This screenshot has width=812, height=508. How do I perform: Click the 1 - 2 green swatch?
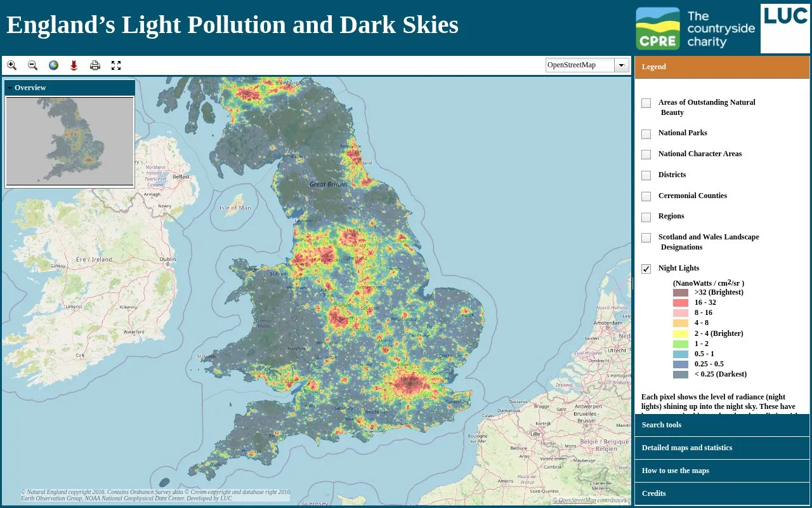coord(681,344)
